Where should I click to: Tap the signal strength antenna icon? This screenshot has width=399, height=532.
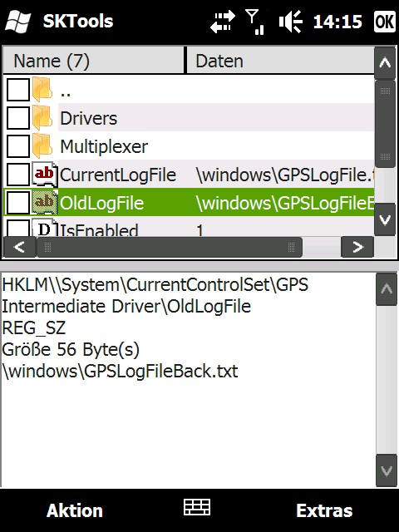click(x=255, y=22)
